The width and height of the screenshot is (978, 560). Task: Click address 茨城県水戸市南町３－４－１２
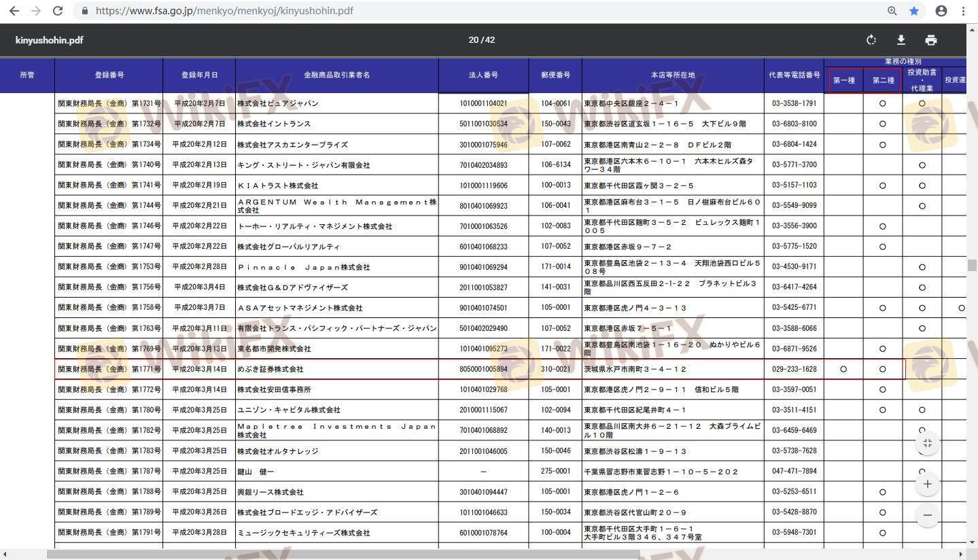click(635, 369)
